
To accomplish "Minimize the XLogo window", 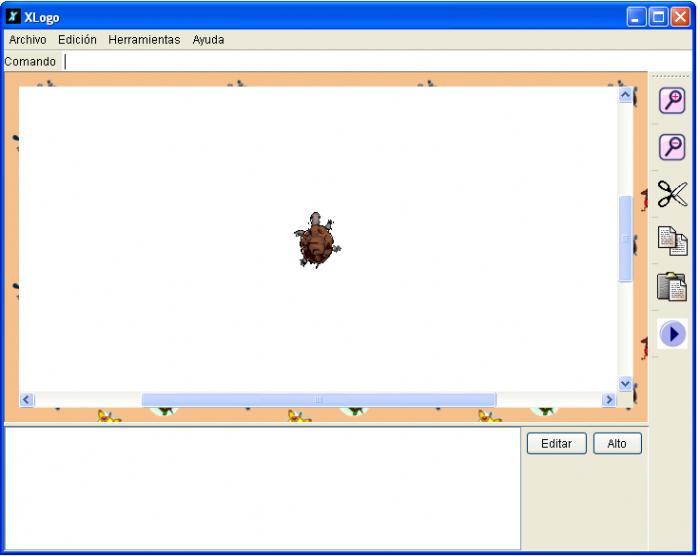I will pos(636,17).
